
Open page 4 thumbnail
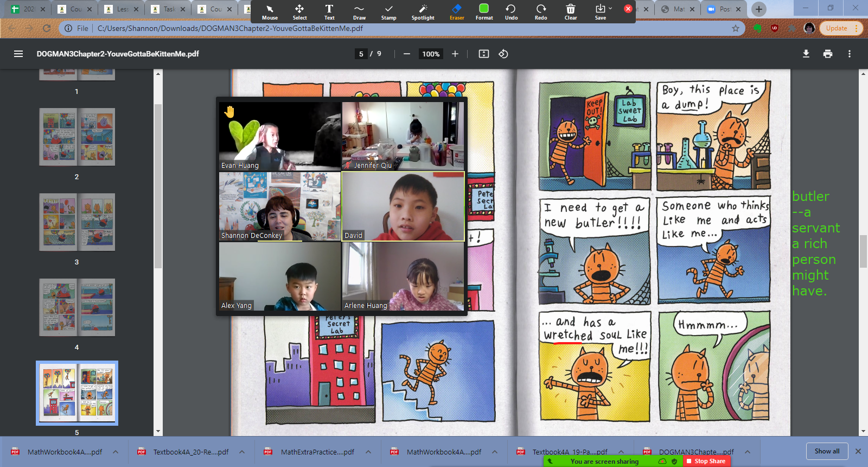coord(77,307)
